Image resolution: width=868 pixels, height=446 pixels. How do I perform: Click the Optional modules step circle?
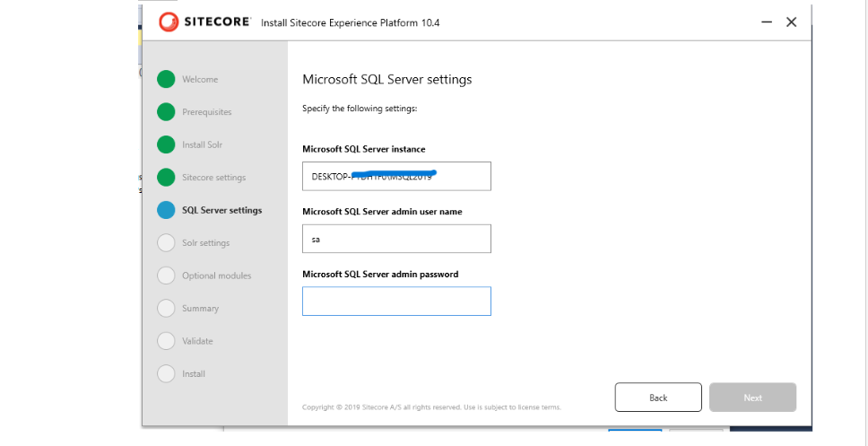(166, 275)
